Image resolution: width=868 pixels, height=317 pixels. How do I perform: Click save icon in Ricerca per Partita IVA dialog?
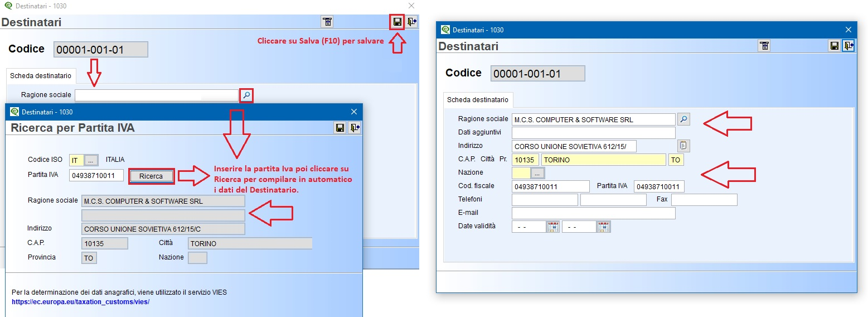(x=340, y=128)
